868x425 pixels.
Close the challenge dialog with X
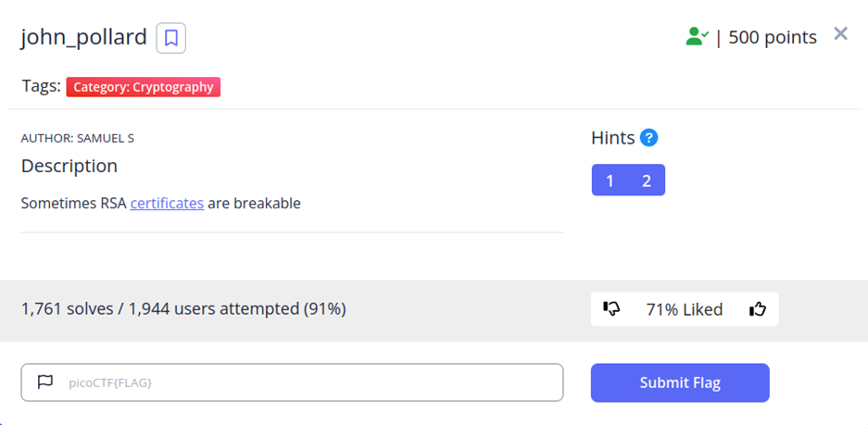pos(840,34)
